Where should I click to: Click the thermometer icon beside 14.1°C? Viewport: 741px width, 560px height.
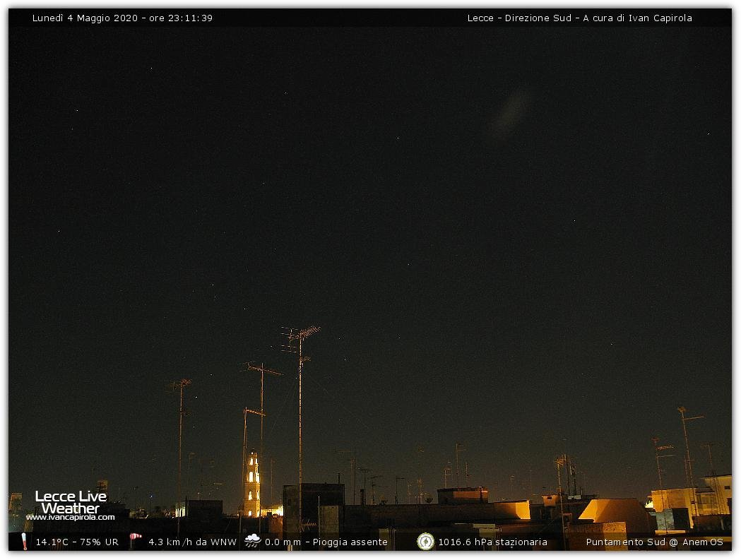pos(24,542)
